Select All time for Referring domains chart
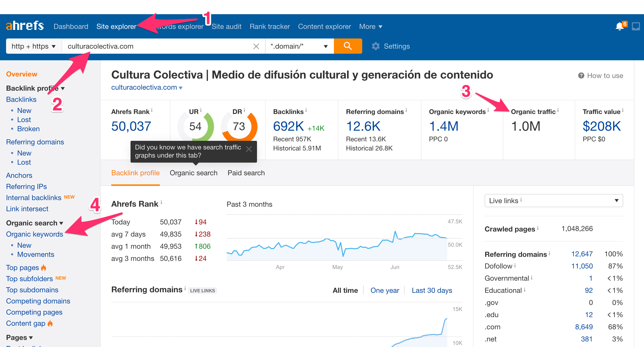Screen dimensions: 644x347 click(x=345, y=290)
